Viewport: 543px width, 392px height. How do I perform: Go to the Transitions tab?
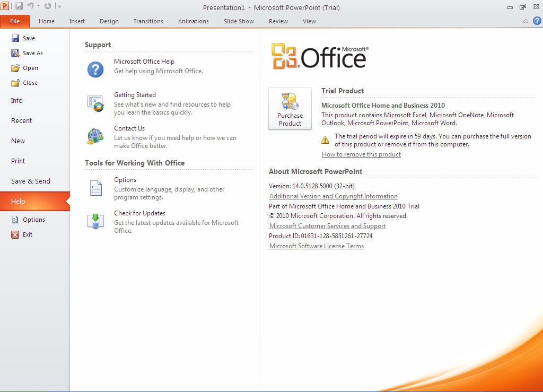(x=148, y=21)
